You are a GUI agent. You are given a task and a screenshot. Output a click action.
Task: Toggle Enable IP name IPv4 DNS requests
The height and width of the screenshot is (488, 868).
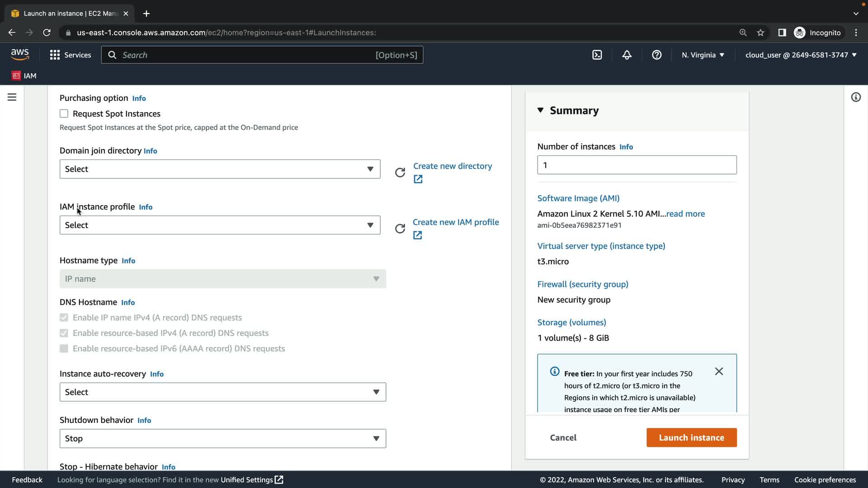click(64, 318)
